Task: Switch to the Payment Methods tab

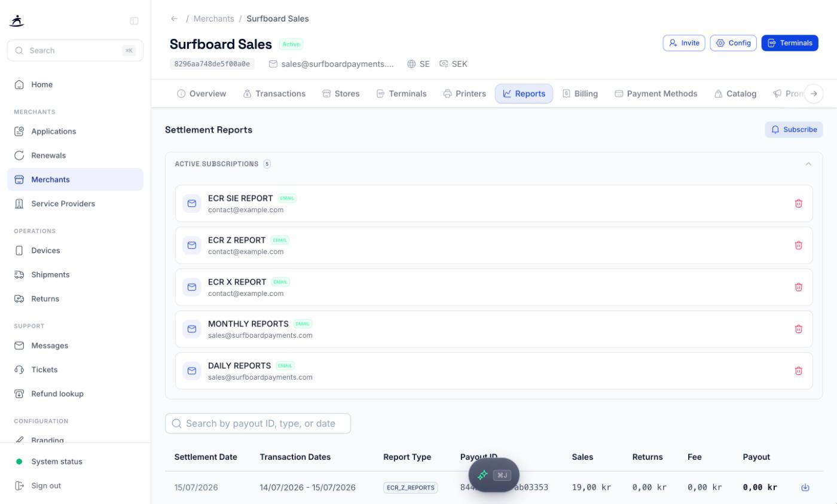Action: point(656,94)
